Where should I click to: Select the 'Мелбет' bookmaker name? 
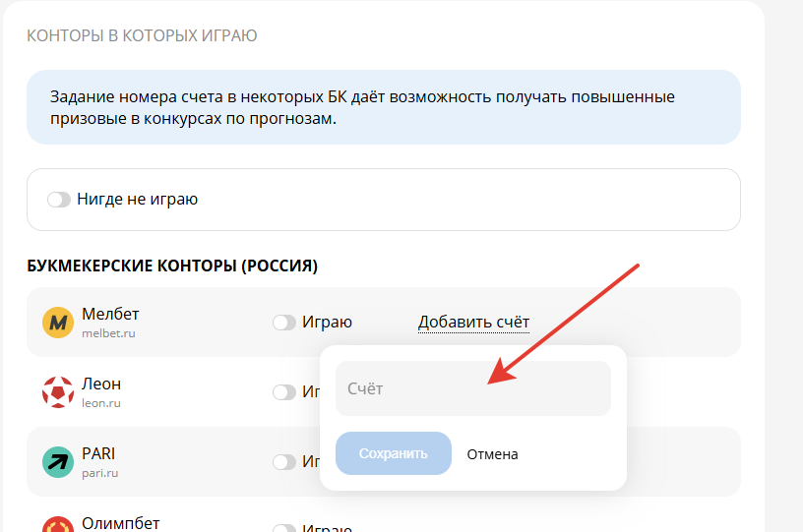tap(110, 315)
